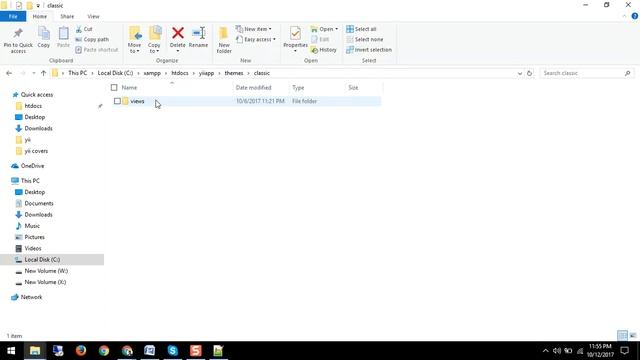Click This PC in address breadcrumb
640x360 pixels.
(x=78, y=73)
